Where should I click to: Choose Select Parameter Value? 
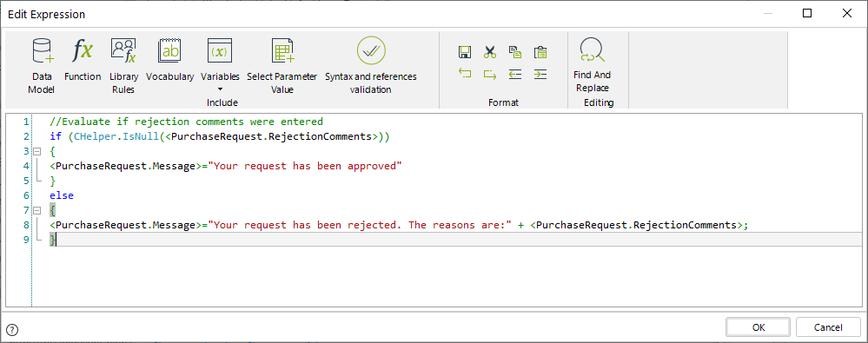[x=282, y=66]
